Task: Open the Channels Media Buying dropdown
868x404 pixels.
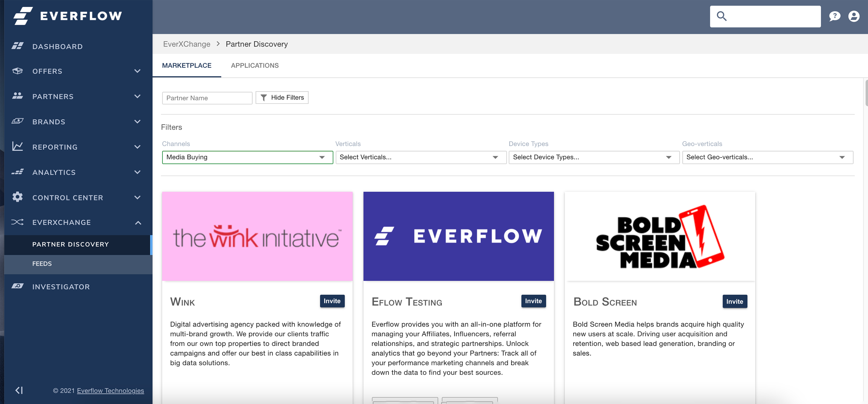Action: 247,157
